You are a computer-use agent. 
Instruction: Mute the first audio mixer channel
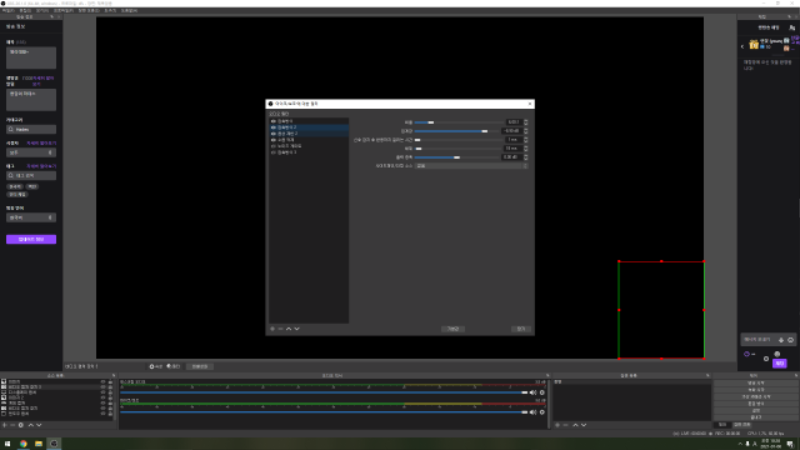tap(533, 392)
